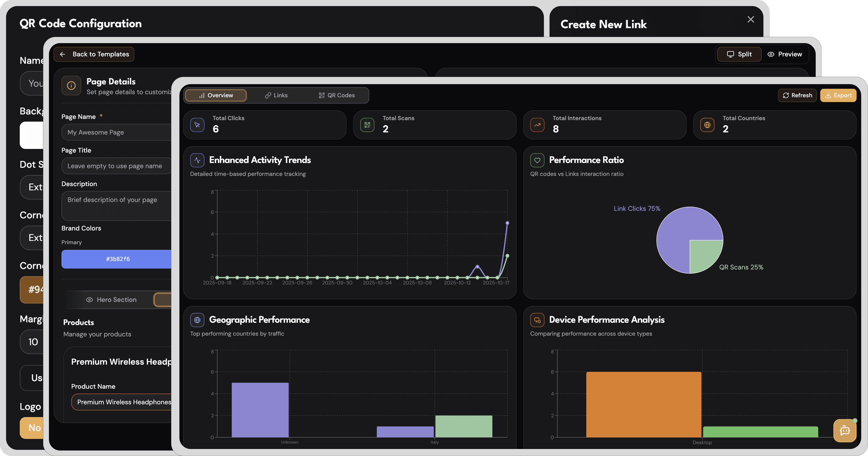Click the Page Title input field

pos(116,166)
